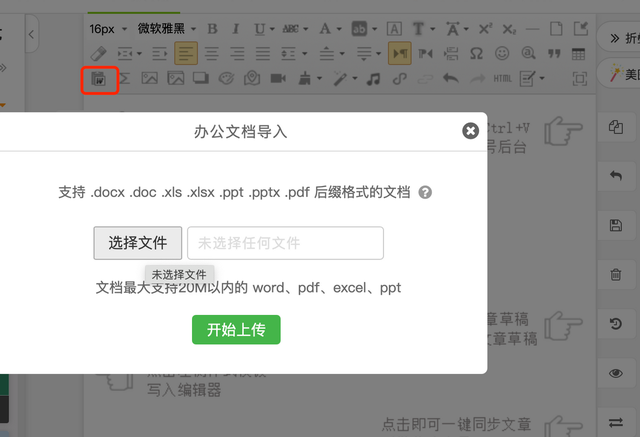
Task: Click the new blank page icon
Action: click(556, 29)
